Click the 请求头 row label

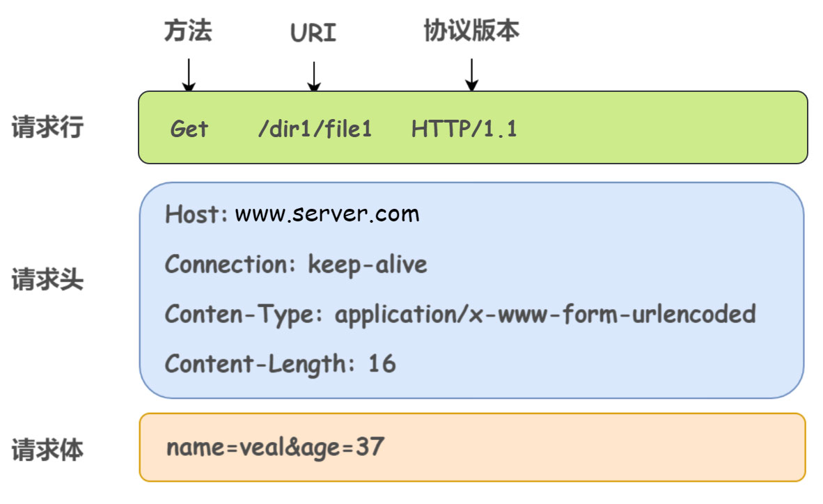47,280
